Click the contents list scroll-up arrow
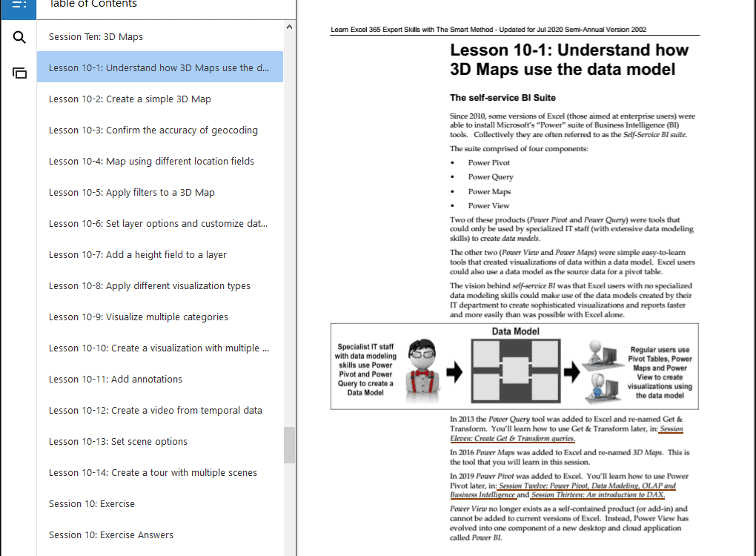Viewport: 756px width, 556px height. (x=289, y=27)
